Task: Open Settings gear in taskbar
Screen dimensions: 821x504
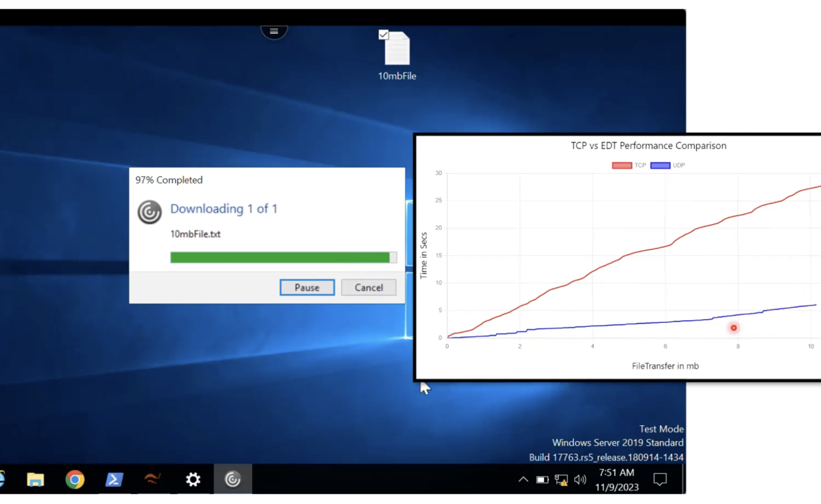Action: pyautogui.click(x=193, y=479)
